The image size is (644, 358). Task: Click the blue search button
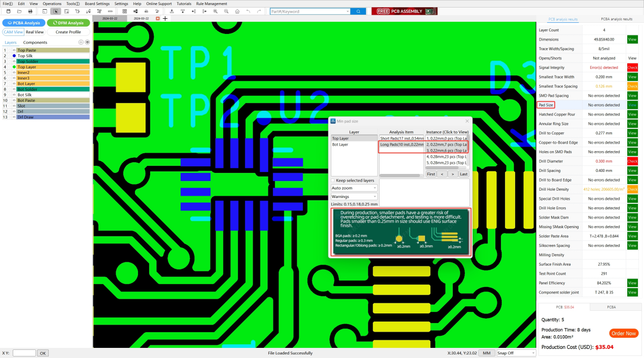click(x=358, y=11)
